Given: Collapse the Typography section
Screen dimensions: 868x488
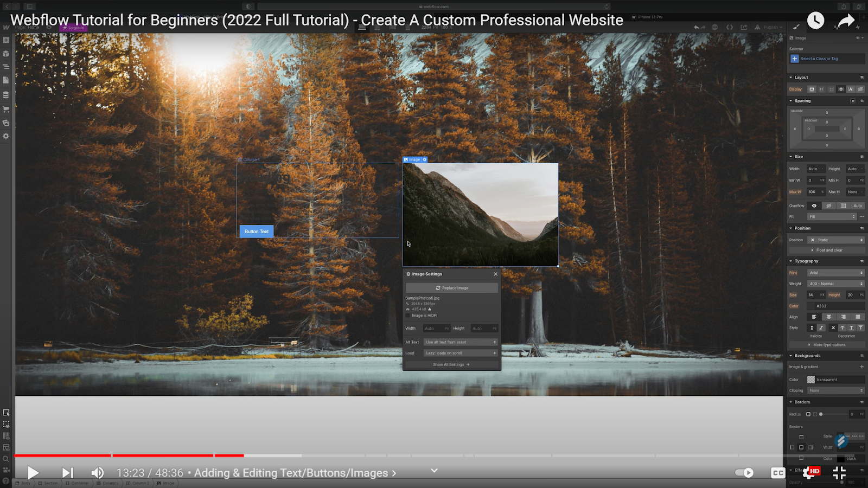Looking at the screenshot, I should coord(806,261).
